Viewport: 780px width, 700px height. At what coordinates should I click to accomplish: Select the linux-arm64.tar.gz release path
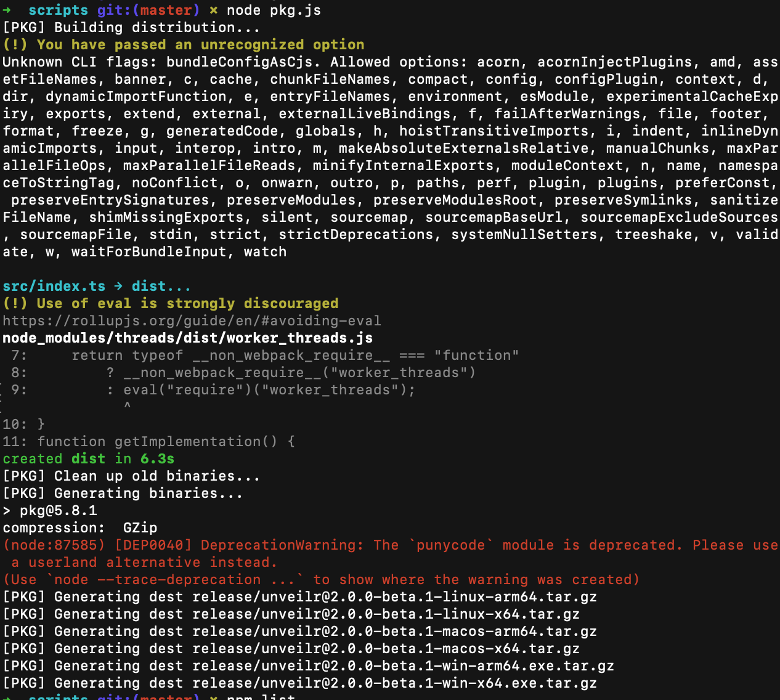tap(394, 597)
